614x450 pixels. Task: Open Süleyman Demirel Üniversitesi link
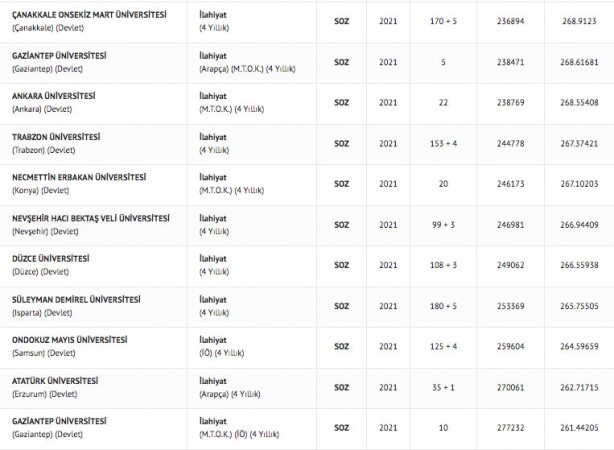pos(75,299)
